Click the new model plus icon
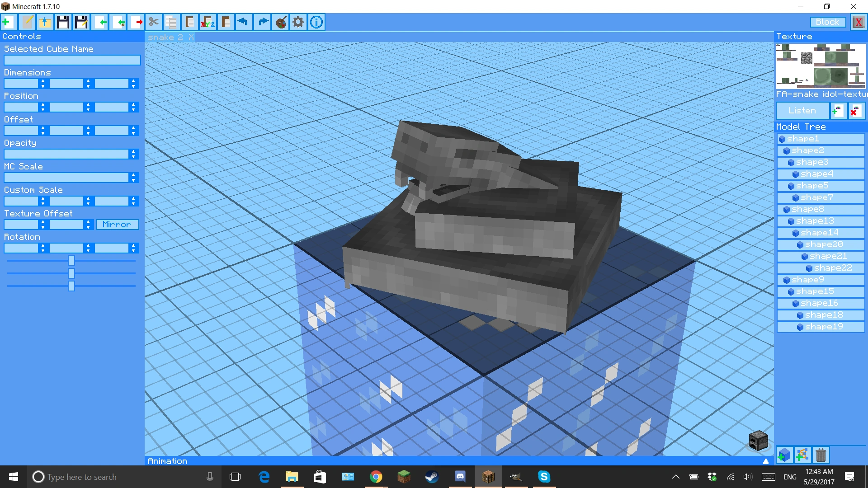Screen dimensions: 868x488 pos(8,22)
